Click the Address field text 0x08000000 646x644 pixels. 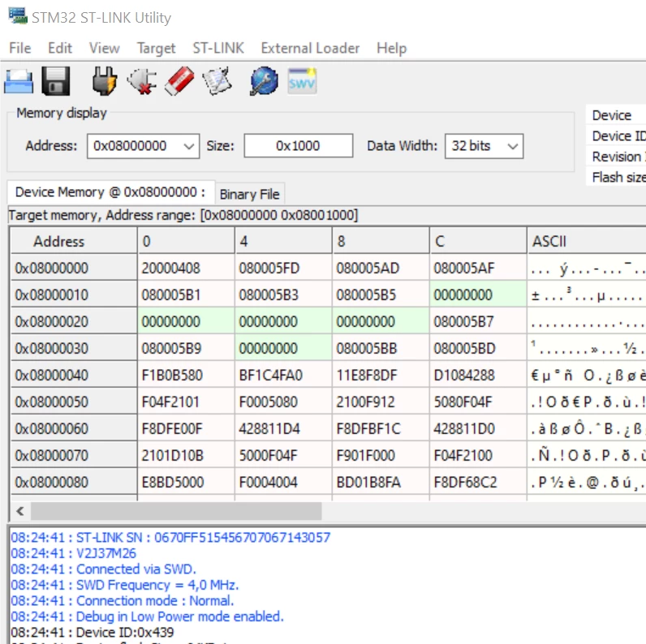click(x=130, y=146)
